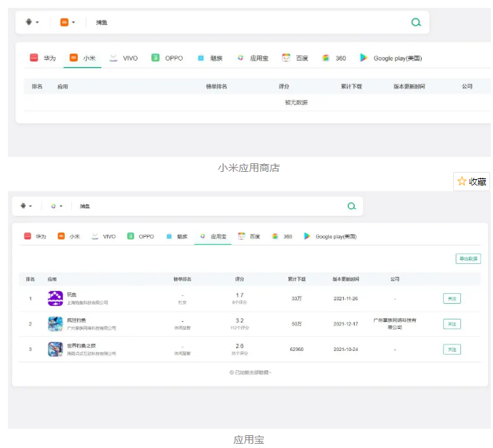Click Google Play triangle logo in upper tabs
The height and width of the screenshot is (448, 493).
click(363, 58)
